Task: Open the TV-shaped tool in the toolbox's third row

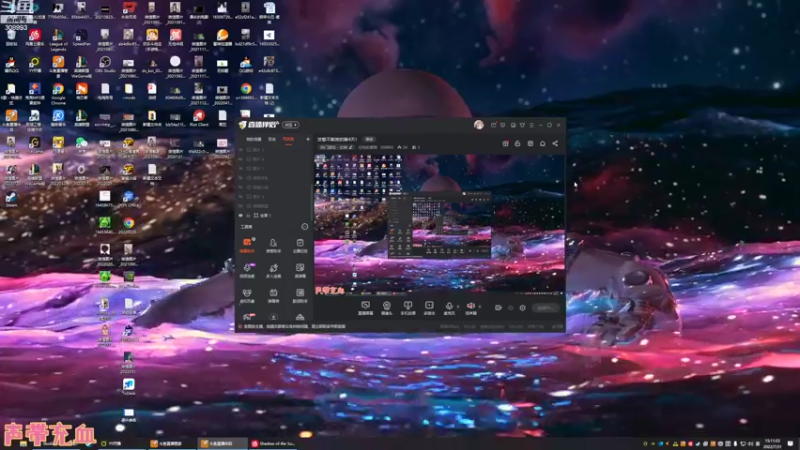Action: 273,295
